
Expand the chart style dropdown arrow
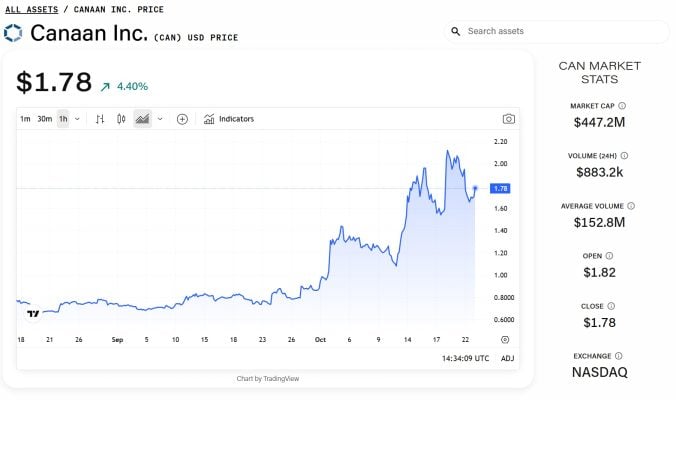tap(160, 119)
